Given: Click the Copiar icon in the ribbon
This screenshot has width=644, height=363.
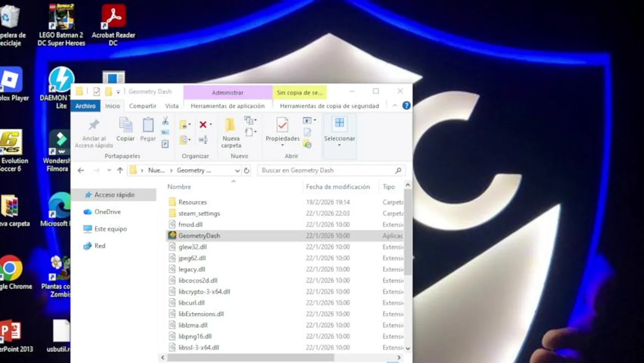Looking at the screenshot, I should click(125, 125).
